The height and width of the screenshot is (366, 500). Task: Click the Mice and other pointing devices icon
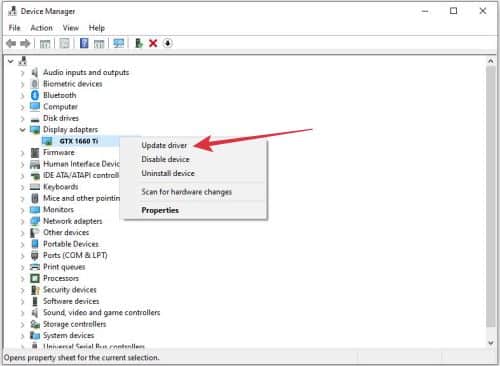pyautogui.click(x=35, y=198)
